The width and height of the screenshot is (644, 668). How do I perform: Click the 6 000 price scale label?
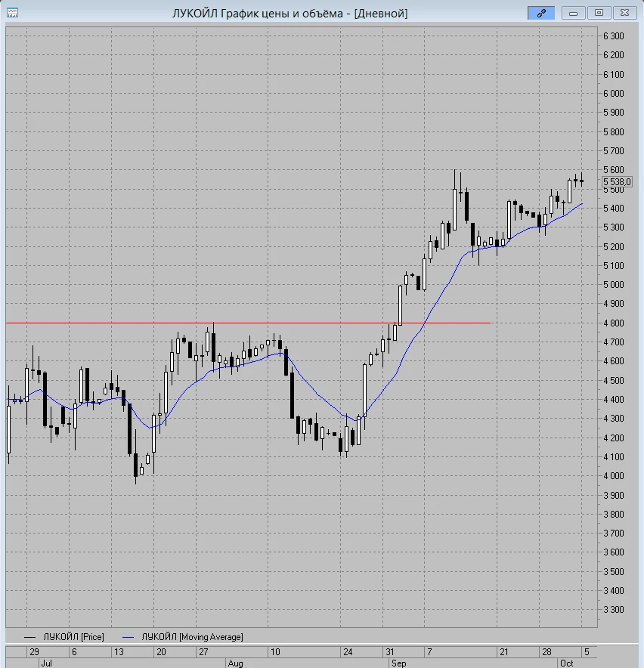(x=613, y=93)
